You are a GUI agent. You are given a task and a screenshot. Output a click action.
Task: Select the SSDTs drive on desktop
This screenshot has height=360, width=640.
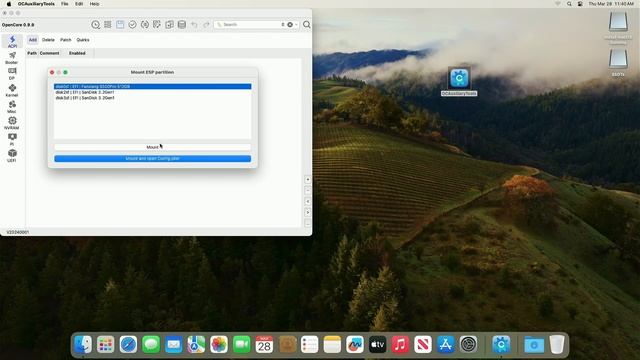[x=618, y=62]
